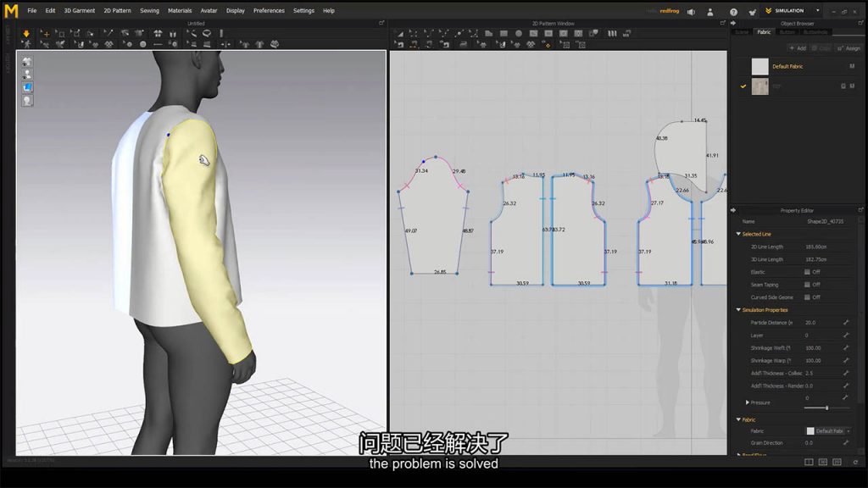The height and width of the screenshot is (488, 868).
Task: Collapse the Simulation Properties section
Action: coord(738,310)
